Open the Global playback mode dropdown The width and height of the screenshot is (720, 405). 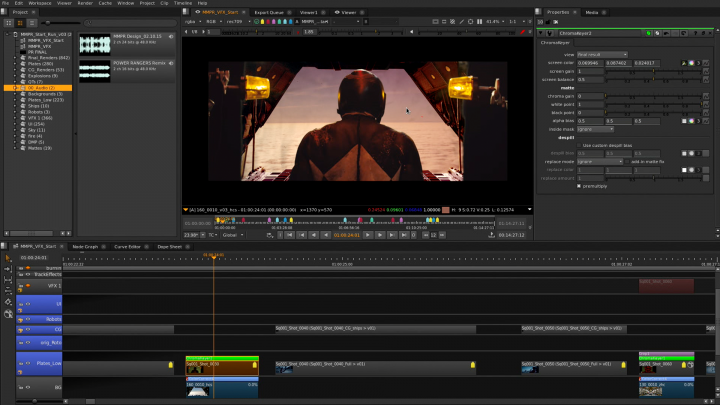point(233,235)
